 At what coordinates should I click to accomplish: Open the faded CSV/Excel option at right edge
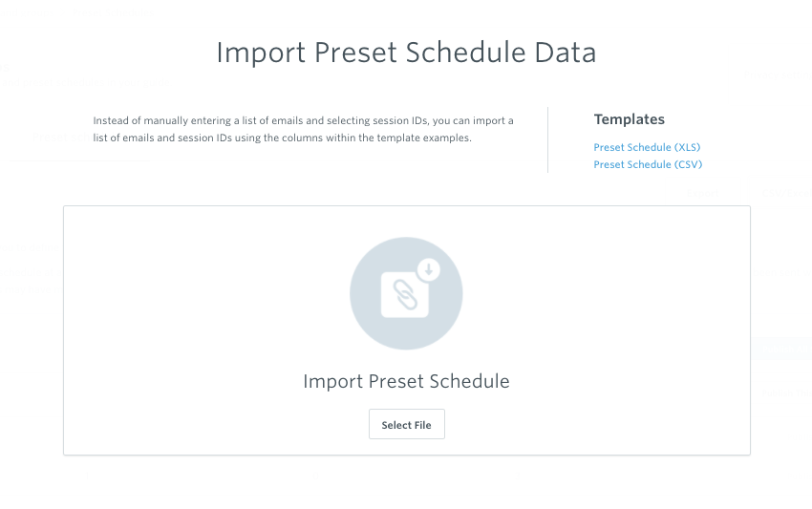pos(786,193)
